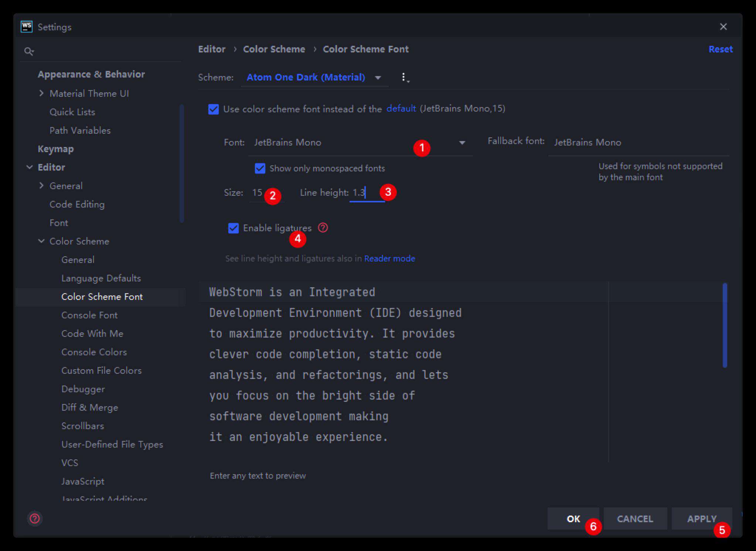Viewport: 756px width, 551px height.
Task: Toggle Use color scheme font checkbox
Action: [x=214, y=109]
